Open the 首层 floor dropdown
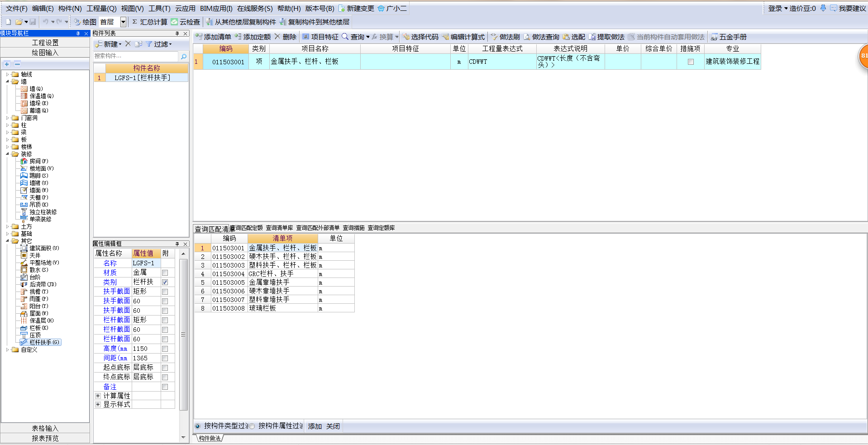 click(x=123, y=22)
